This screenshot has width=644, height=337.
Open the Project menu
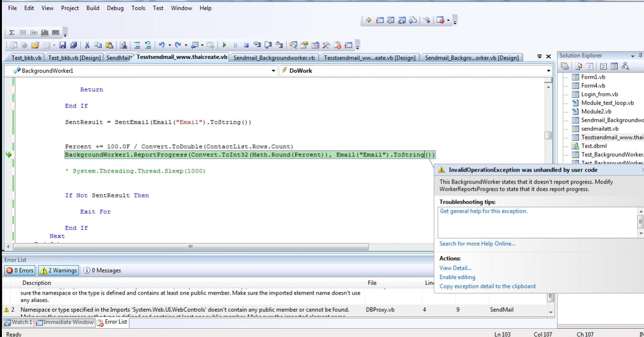pos(70,8)
